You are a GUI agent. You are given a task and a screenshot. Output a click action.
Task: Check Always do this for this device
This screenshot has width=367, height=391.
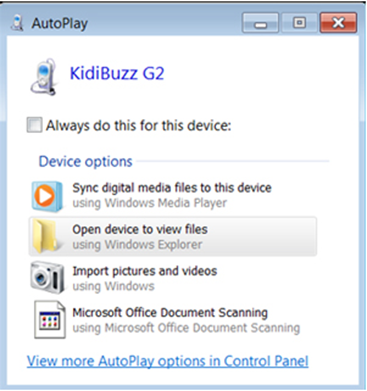[x=34, y=125]
